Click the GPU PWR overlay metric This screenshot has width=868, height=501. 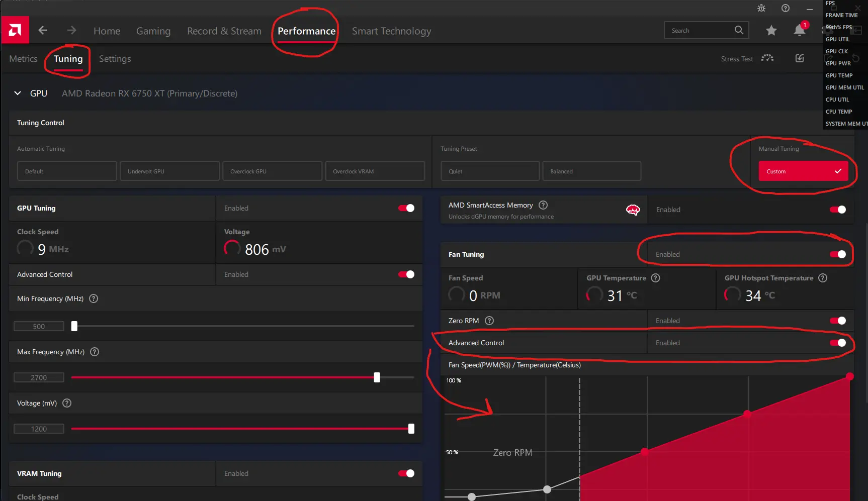click(x=838, y=63)
